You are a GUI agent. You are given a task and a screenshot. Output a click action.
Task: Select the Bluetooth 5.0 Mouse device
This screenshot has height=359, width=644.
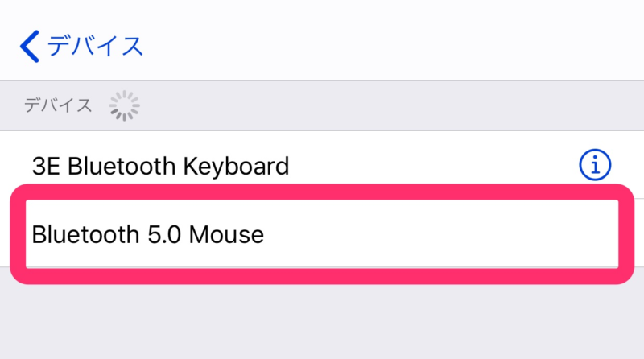322,233
